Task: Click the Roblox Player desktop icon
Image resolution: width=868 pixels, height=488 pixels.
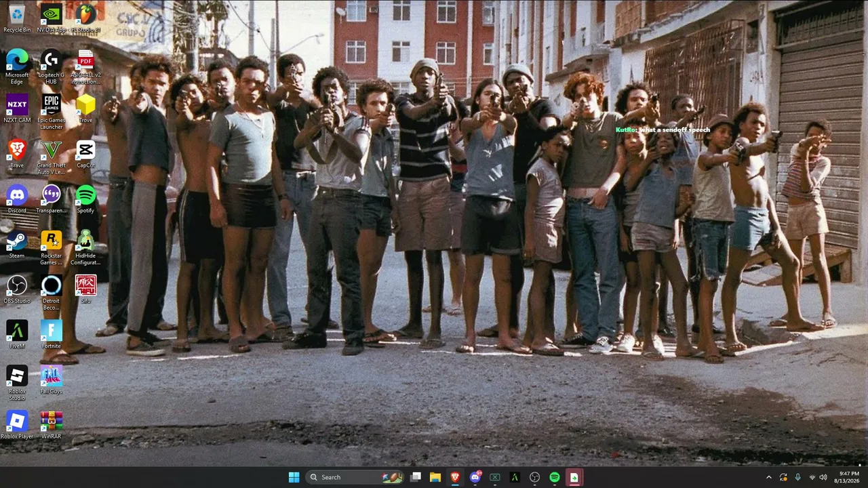Action: pos(17,425)
